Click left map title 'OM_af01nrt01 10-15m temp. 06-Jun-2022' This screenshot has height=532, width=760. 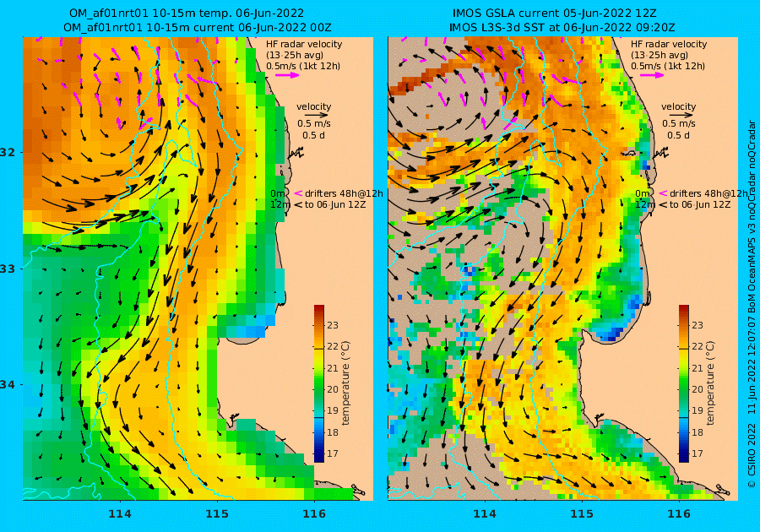click(x=187, y=13)
